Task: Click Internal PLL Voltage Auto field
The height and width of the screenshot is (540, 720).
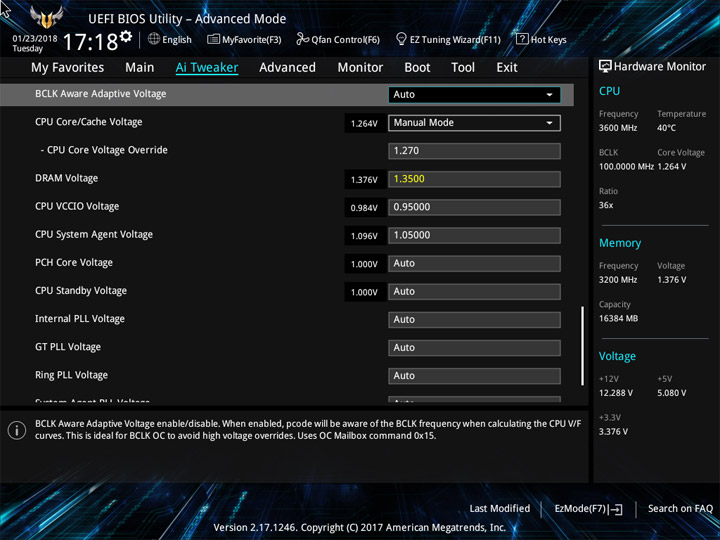Action: click(474, 320)
